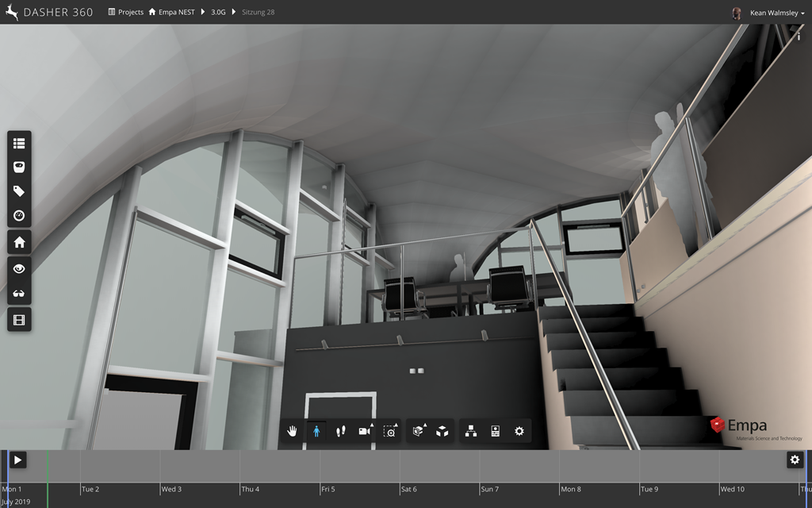Open the gauge dashboard icon
812x508 pixels.
(19, 215)
